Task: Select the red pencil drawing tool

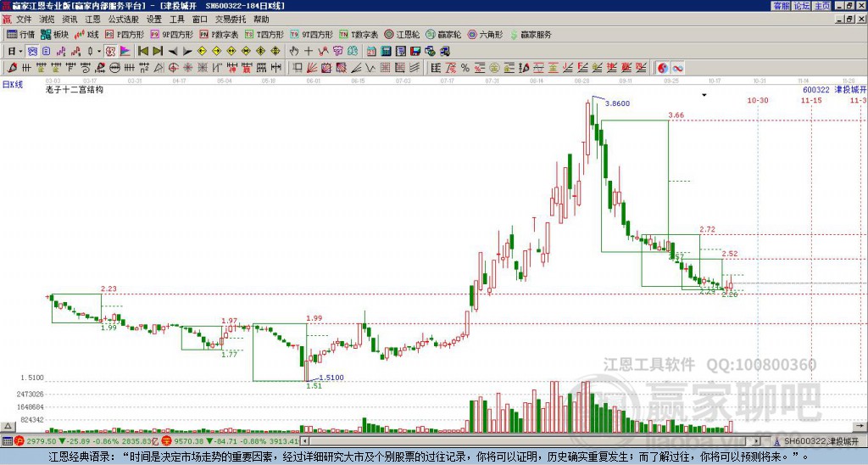Action: point(11,68)
